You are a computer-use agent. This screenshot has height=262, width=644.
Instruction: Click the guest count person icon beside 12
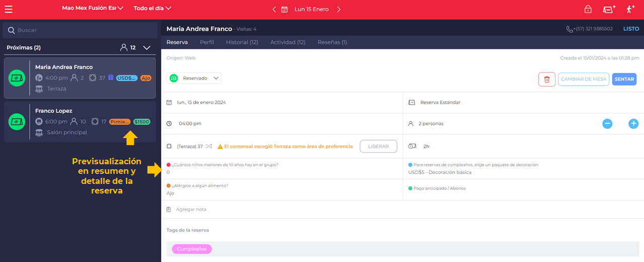coord(124,47)
